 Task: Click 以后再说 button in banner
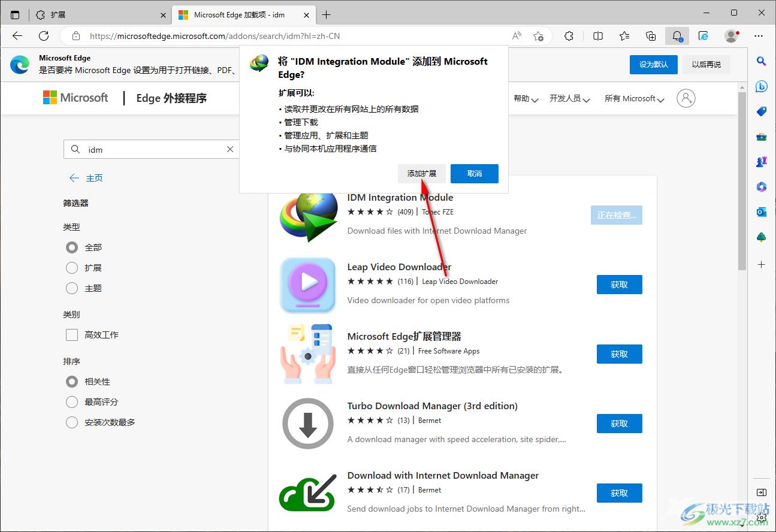[706, 64]
